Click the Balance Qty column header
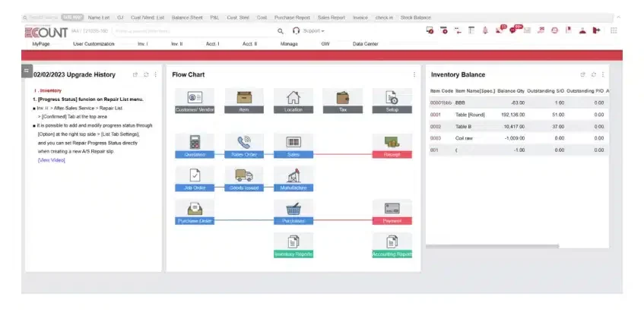 click(x=511, y=91)
